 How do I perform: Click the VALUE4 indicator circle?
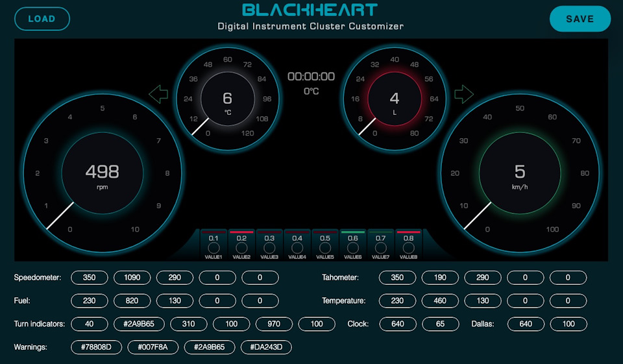[297, 247]
